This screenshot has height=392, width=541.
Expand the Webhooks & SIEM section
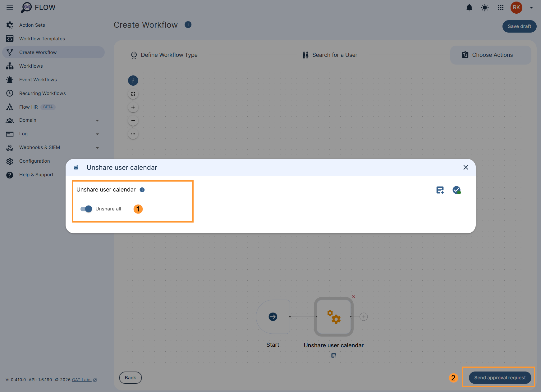[x=97, y=148]
